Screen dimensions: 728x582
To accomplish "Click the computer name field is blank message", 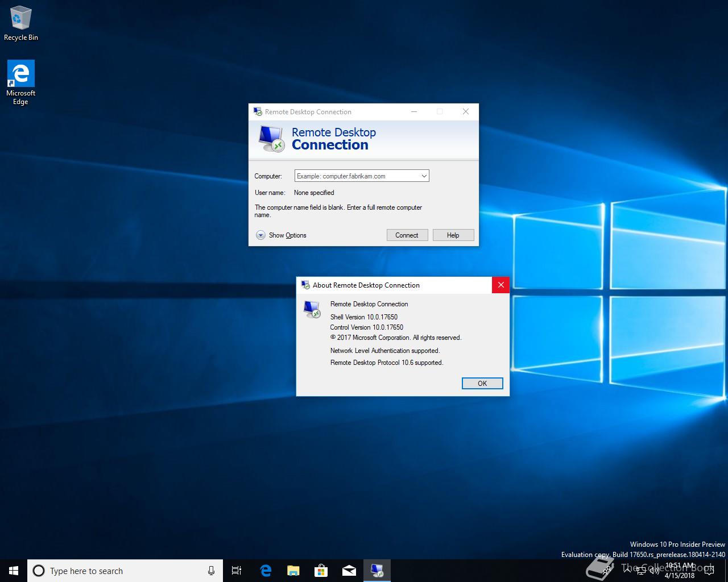I will pos(338,211).
